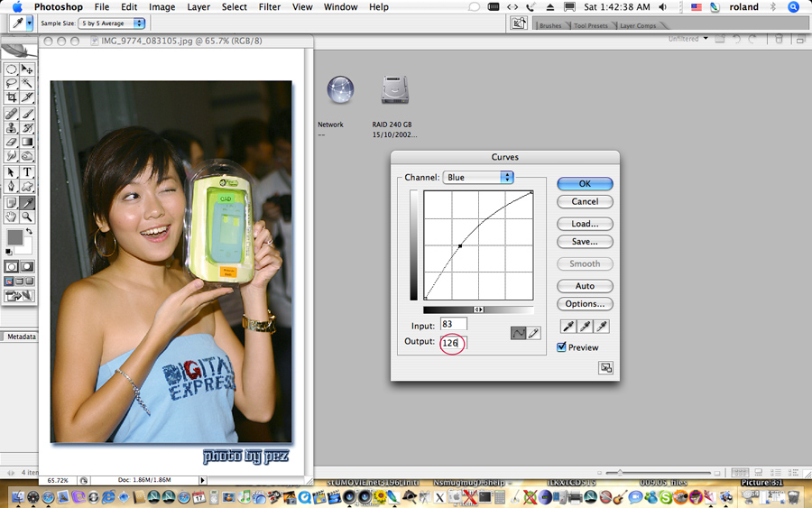Open the Channel dropdown set to Blue
This screenshot has height=508, width=812.
pos(478,178)
